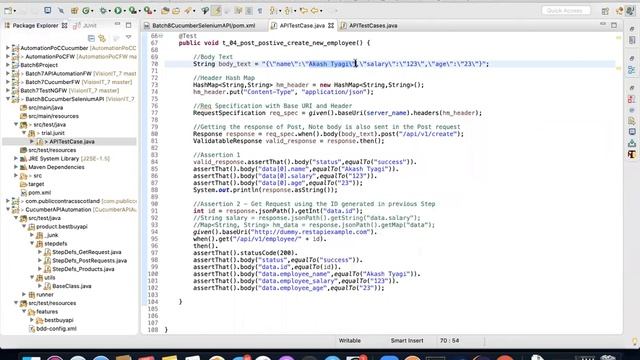Select StepDefs_PostRequests.java in the tree

coord(89,260)
